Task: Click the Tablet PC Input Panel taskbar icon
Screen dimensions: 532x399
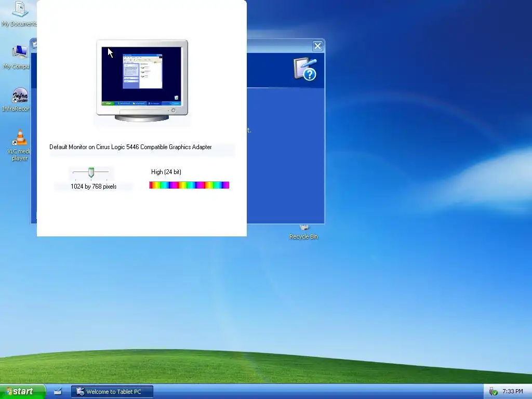Action: pos(58,391)
